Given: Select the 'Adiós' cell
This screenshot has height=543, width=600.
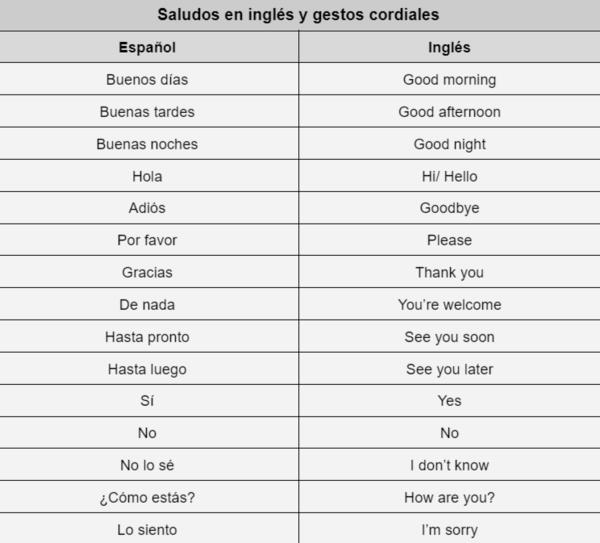Looking at the screenshot, I should (149, 208).
